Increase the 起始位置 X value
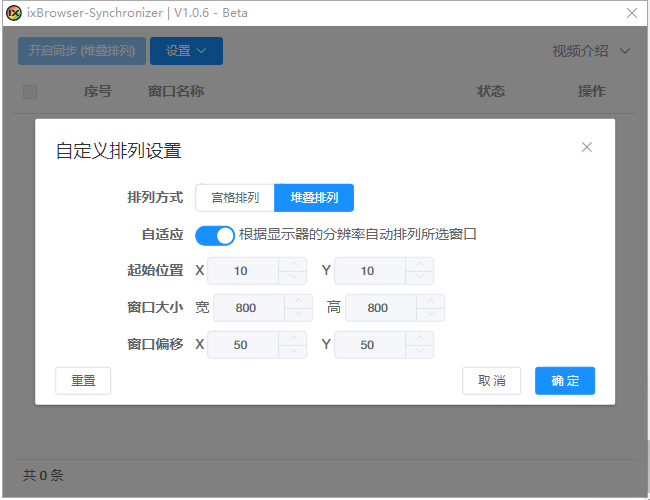Image resolution: width=650 pixels, height=500 pixels. pyautogui.click(x=293, y=264)
